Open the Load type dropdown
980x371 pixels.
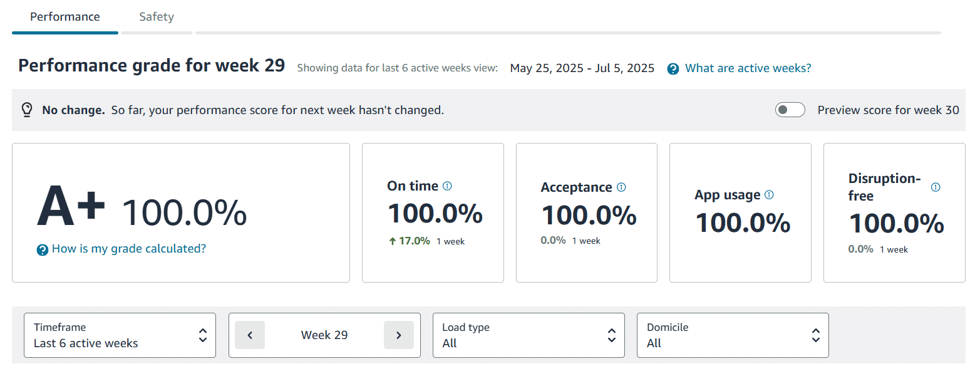pos(529,335)
